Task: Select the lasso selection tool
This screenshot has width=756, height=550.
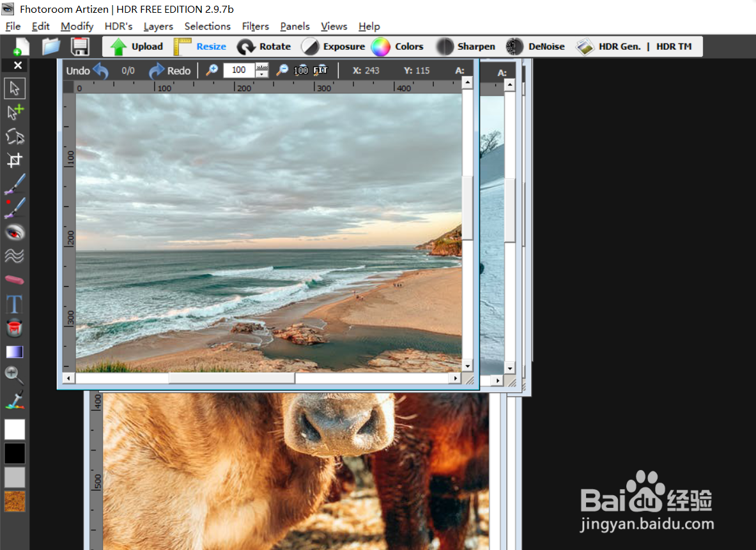Action: [15, 137]
